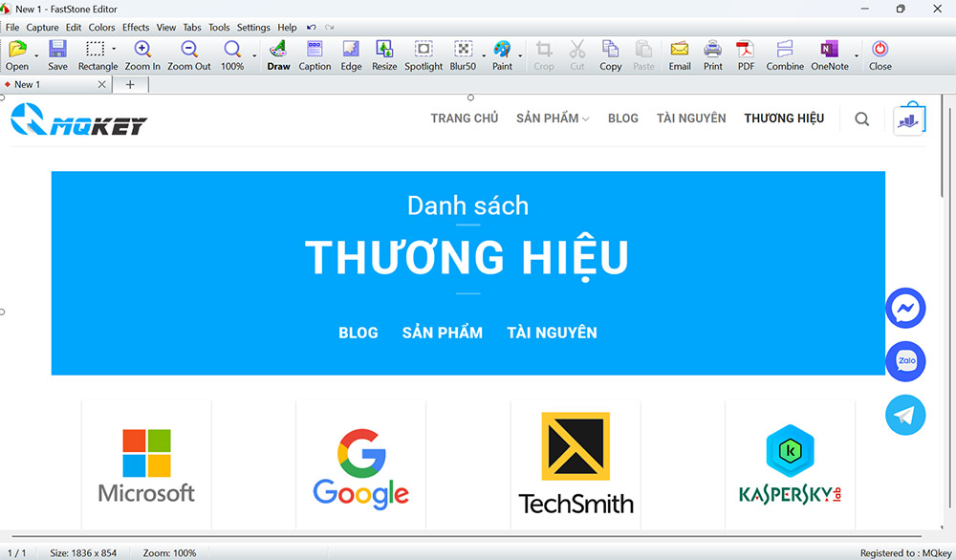This screenshot has height=560, width=956.
Task: Open the Effects menu
Action: click(136, 28)
